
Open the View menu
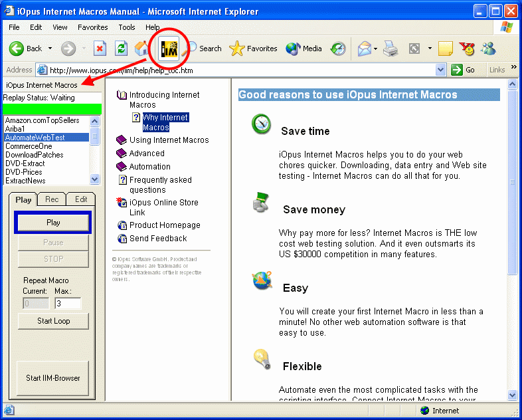pos(60,27)
